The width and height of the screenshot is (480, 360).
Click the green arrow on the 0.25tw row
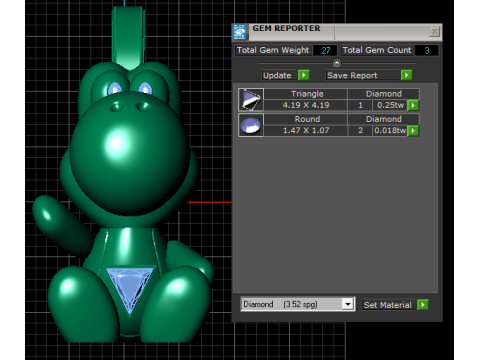click(x=413, y=105)
